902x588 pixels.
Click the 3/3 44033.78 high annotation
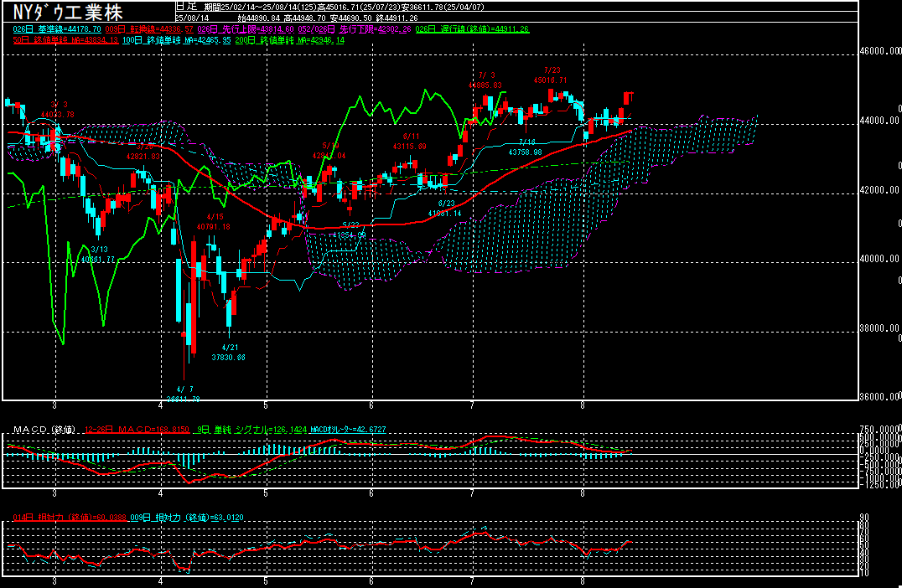[x=58, y=110]
